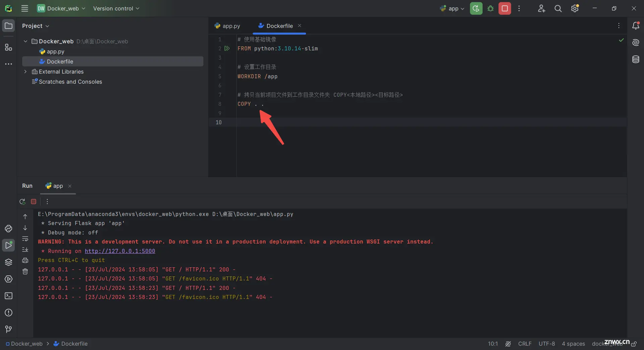Click the 10:1 line-column indicator
The width and height of the screenshot is (644, 350).
493,344
